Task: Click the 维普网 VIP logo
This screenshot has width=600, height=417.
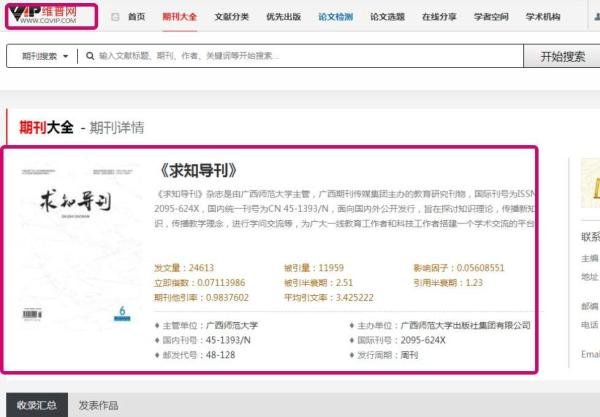Action: click(x=43, y=15)
